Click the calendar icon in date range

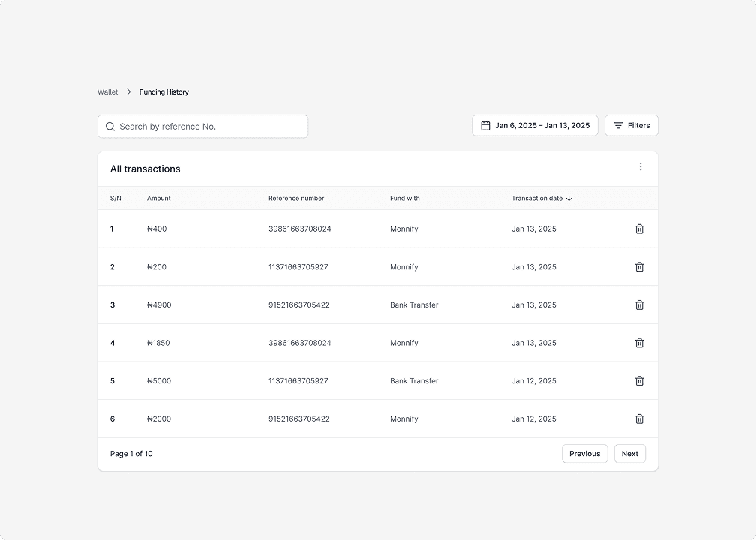pyautogui.click(x=485, y=126)
